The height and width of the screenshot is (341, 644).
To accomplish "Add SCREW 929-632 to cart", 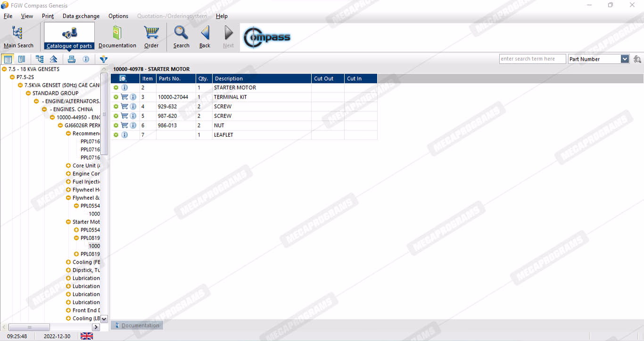I will click(124, 107).
